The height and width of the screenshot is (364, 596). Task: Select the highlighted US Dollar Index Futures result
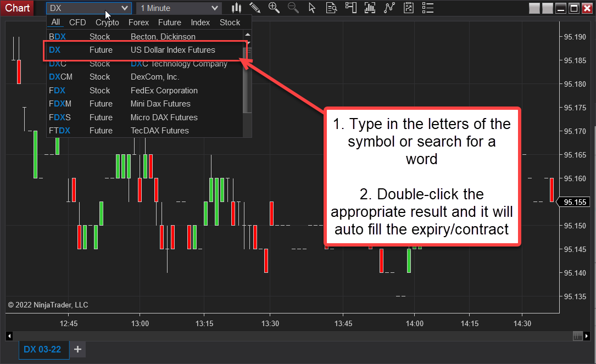click(137, 49)
